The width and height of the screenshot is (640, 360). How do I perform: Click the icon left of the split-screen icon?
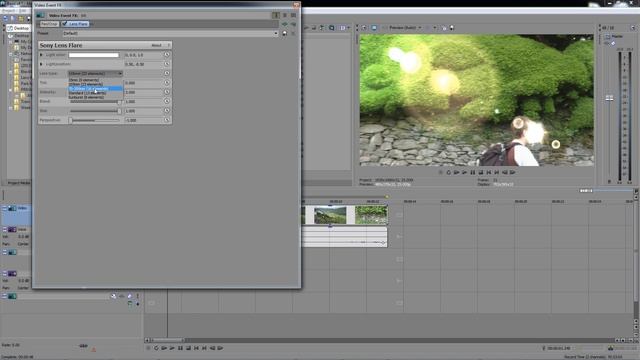pyautogui.click(x=364, y=28)
